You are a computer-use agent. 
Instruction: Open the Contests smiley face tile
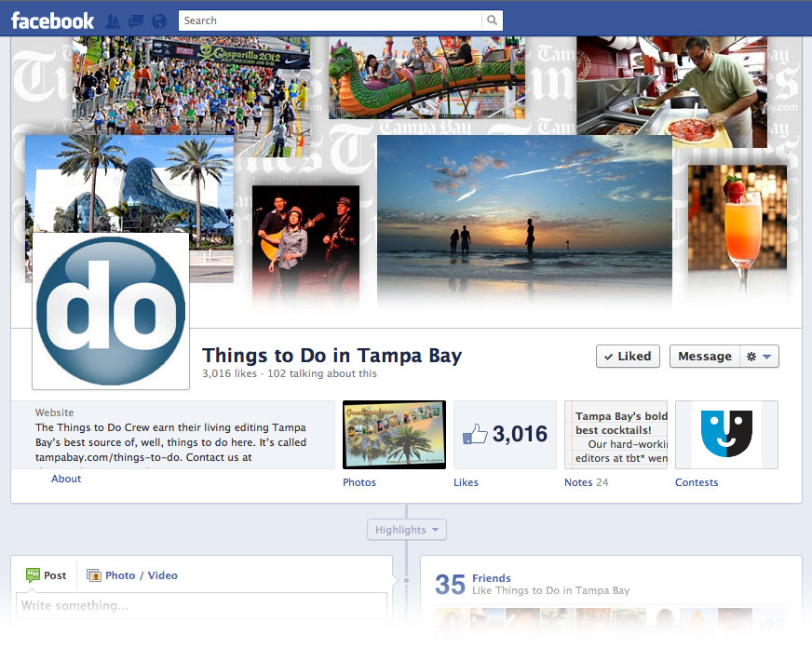tap(726, 435)
